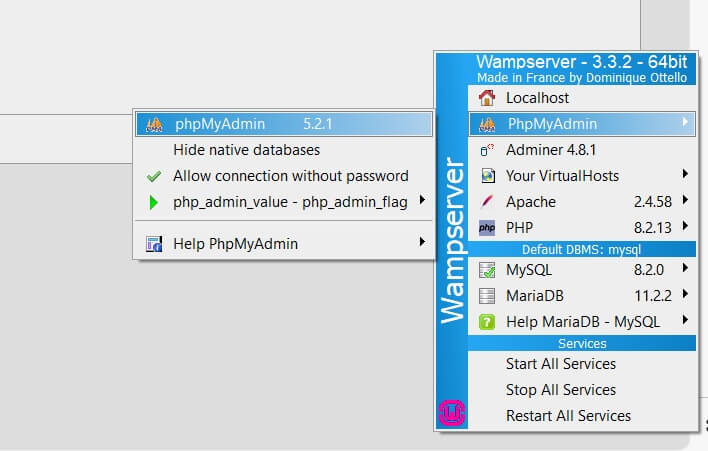
Task: Open Adminer 4.8.1 menu entry
Action: (x=582, y=150)
